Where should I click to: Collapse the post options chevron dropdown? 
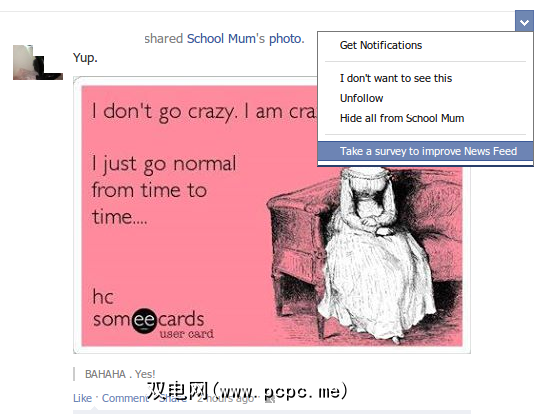coord(524,21)
